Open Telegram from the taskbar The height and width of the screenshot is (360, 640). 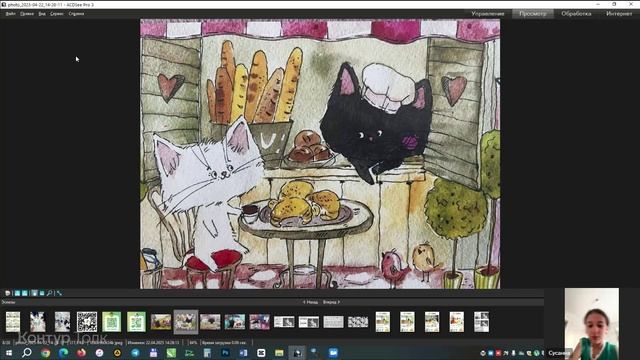click(x=135, y=353)
